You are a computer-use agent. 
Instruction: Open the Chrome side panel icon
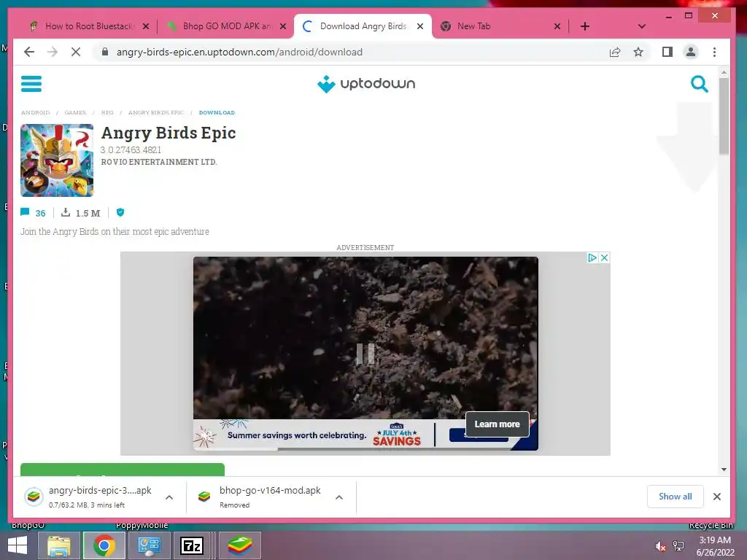click(667, 52)
